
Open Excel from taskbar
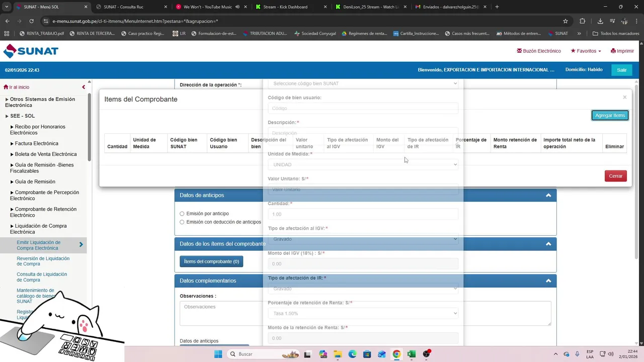[412, 354]
